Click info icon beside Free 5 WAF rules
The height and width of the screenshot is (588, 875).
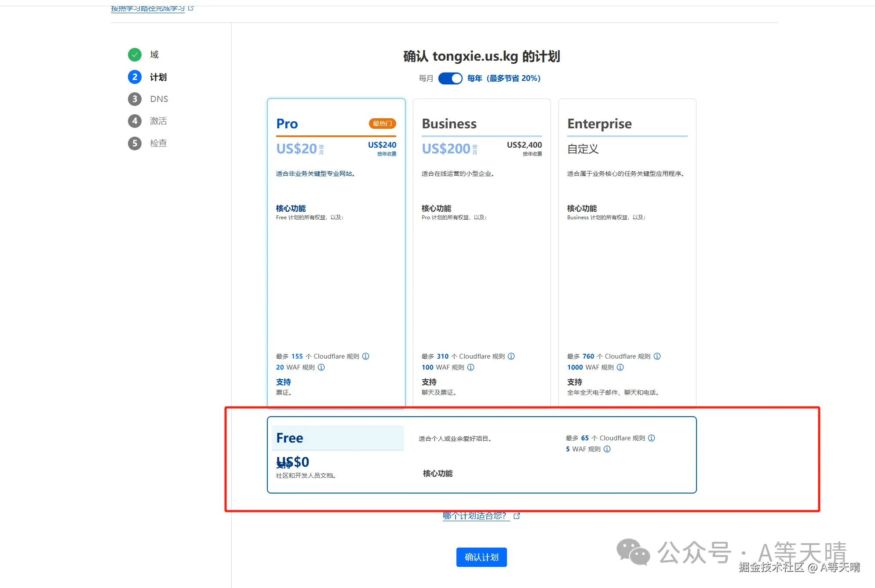click(607, 449)
